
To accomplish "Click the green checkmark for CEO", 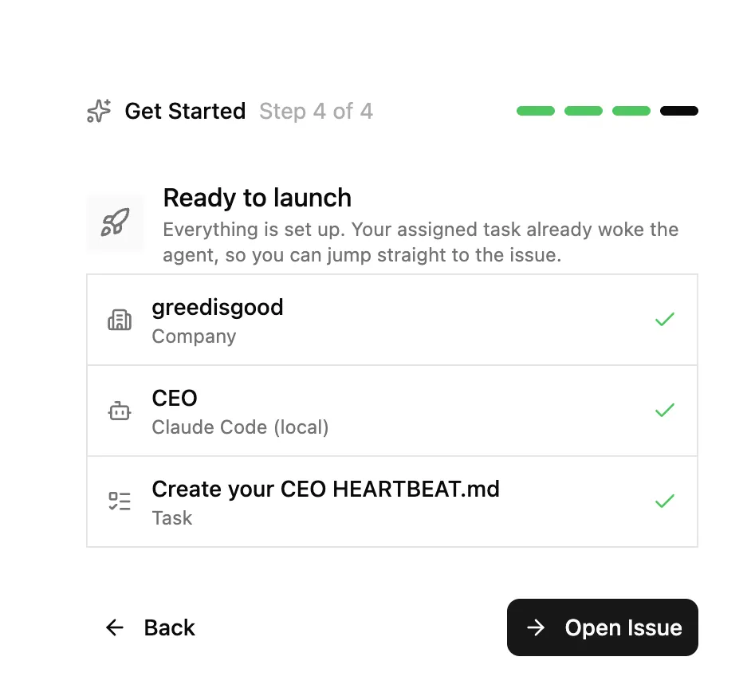I will [664, 411].
